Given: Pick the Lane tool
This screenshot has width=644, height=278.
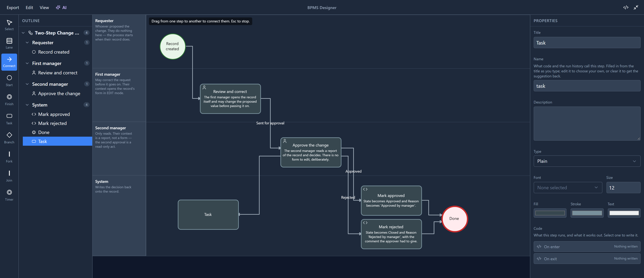Looking at the screenshot, I should click(9, 43).
